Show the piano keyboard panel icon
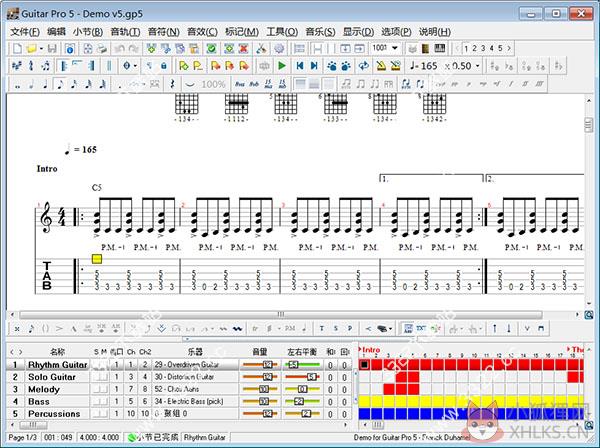Viewport: 600px width, 448px height. point(440,49)
